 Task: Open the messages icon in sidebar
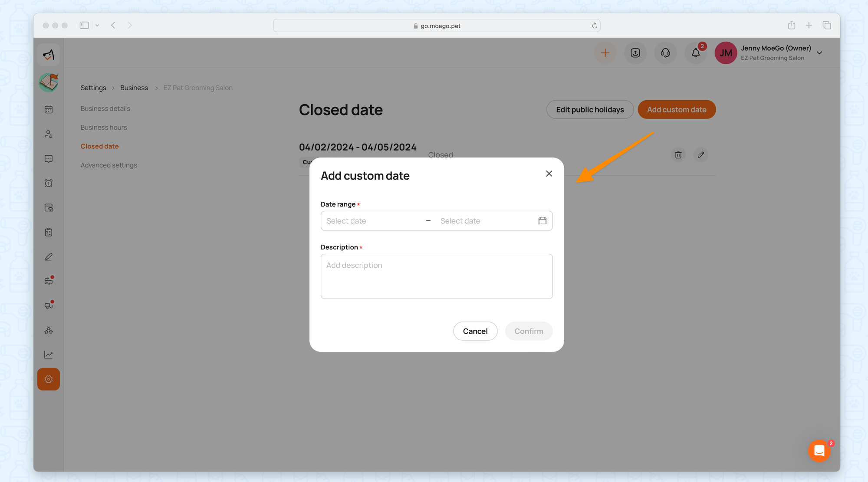click(x=49, y=159)
